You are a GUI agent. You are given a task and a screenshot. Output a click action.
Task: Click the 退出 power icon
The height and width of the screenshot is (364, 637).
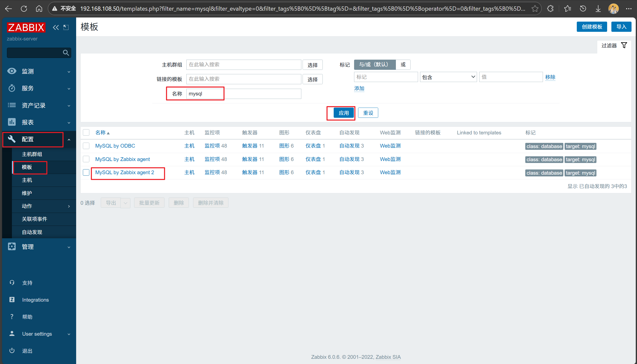pos(12,351)
